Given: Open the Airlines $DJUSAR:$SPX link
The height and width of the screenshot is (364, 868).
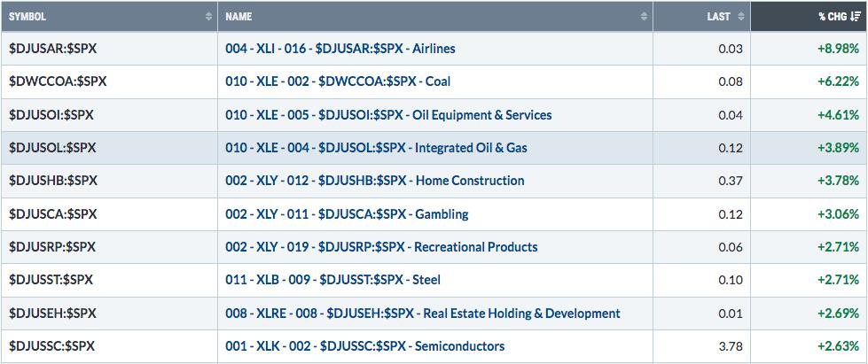Looking at the screenshot, I should click(340, 49).
